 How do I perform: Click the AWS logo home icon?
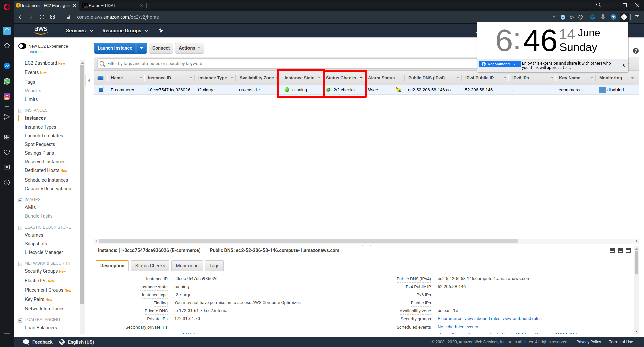tap(41, 30)
